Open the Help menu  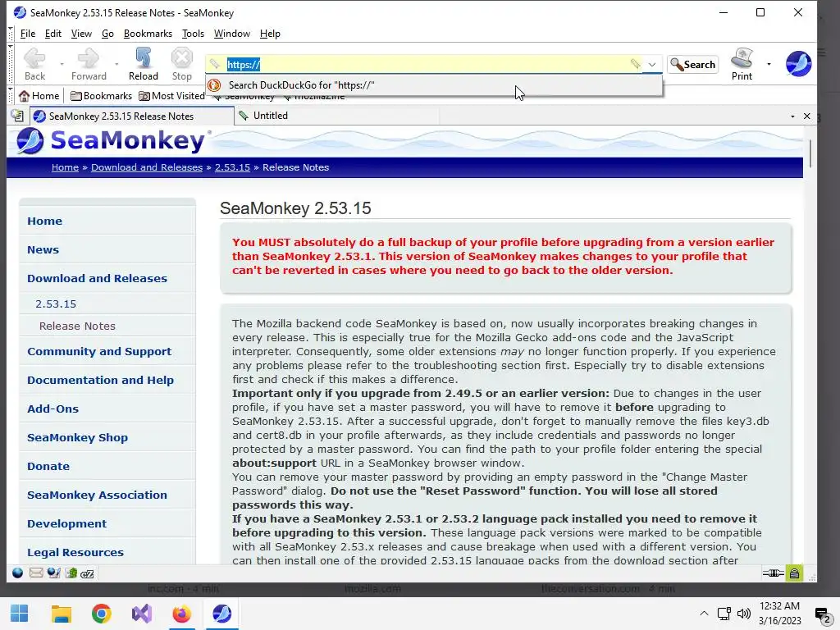(x=270, y=34)
